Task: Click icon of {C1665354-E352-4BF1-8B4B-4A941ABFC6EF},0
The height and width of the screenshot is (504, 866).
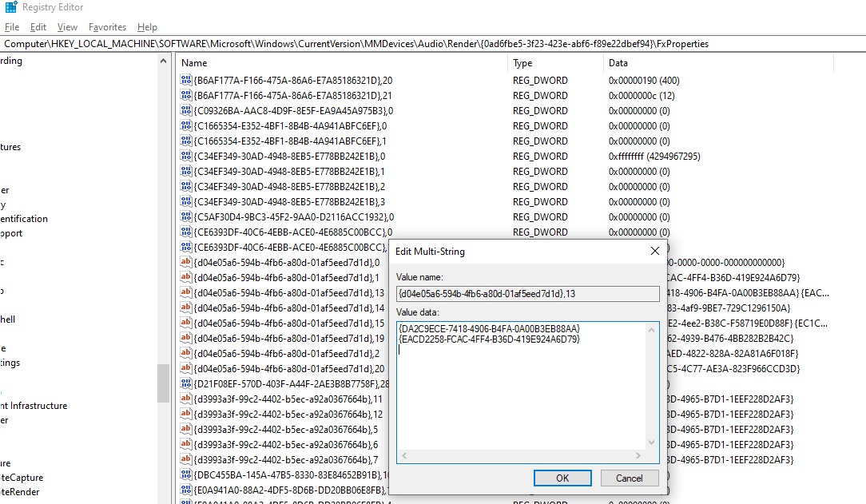Action: pyautogui.click(x=186, y=126)
